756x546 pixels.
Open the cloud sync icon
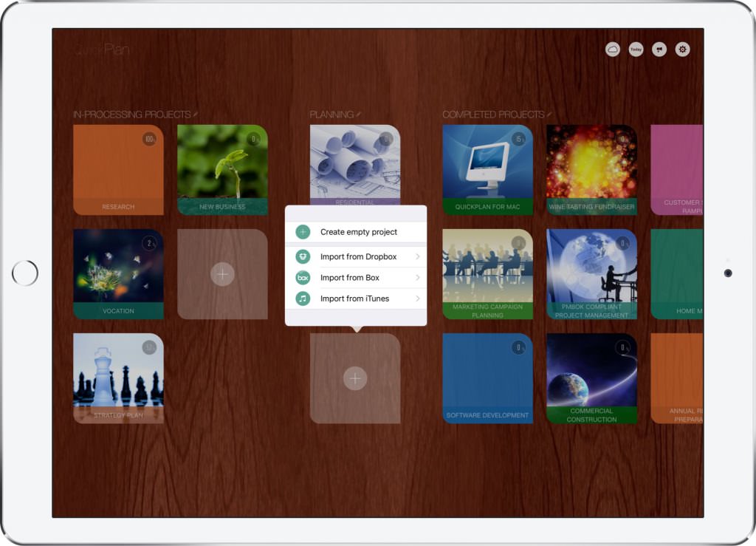pyautogui.click(x=612, y=50)
